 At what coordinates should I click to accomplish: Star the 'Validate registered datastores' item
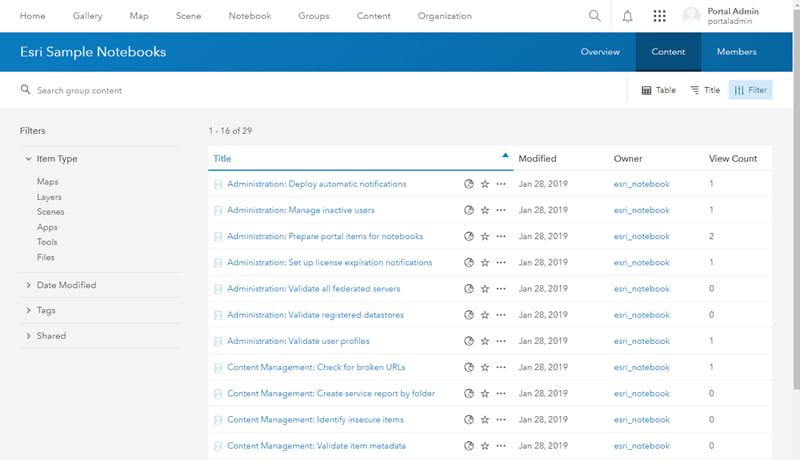[485, 315]
